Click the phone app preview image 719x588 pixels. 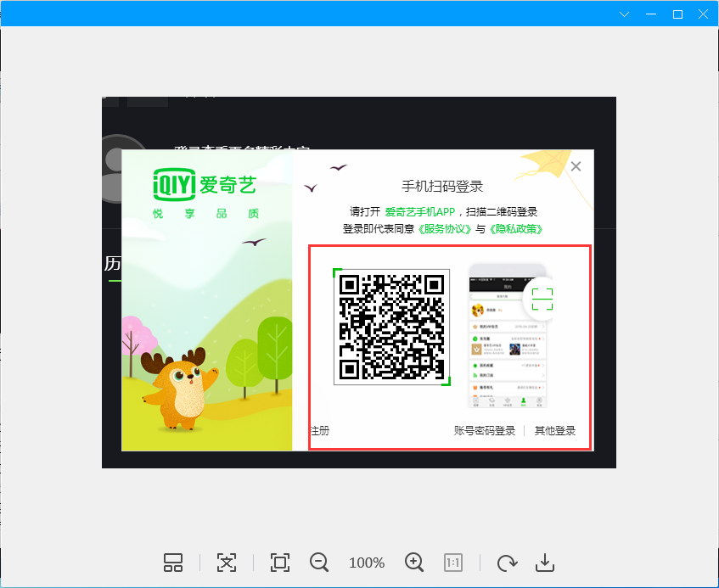(x=507, y=335)
